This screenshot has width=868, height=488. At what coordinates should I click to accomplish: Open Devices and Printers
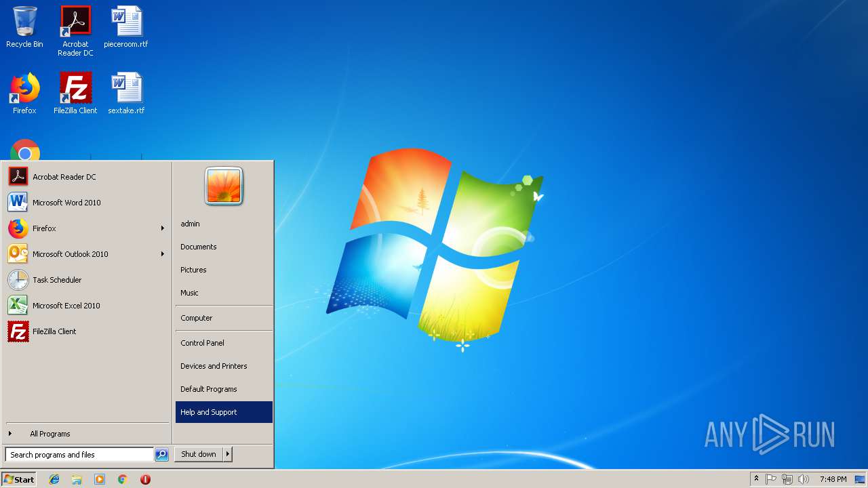tap(224, 366)
